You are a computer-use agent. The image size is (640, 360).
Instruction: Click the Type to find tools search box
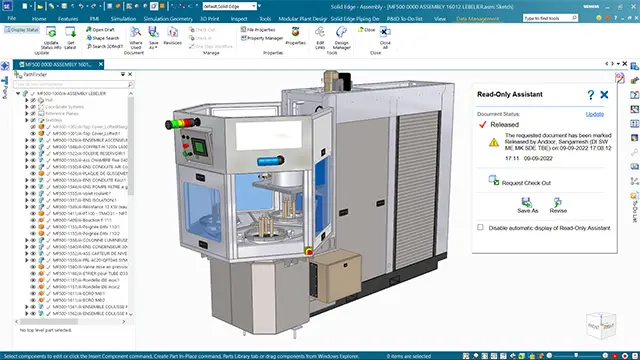coord(550,18)
